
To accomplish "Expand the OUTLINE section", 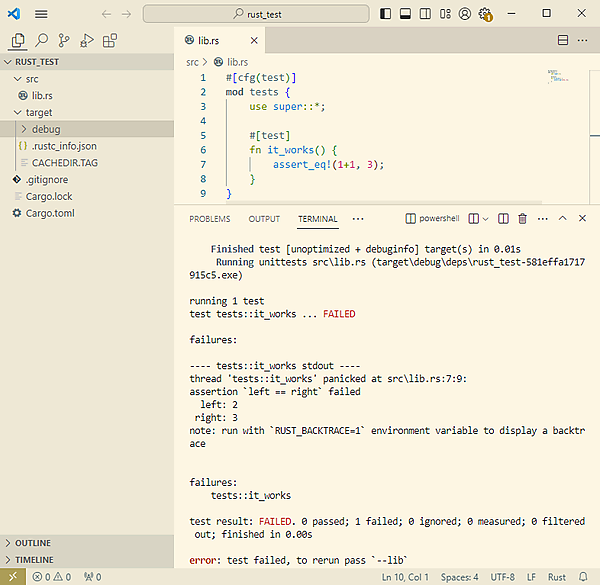I will pos(32,543).
